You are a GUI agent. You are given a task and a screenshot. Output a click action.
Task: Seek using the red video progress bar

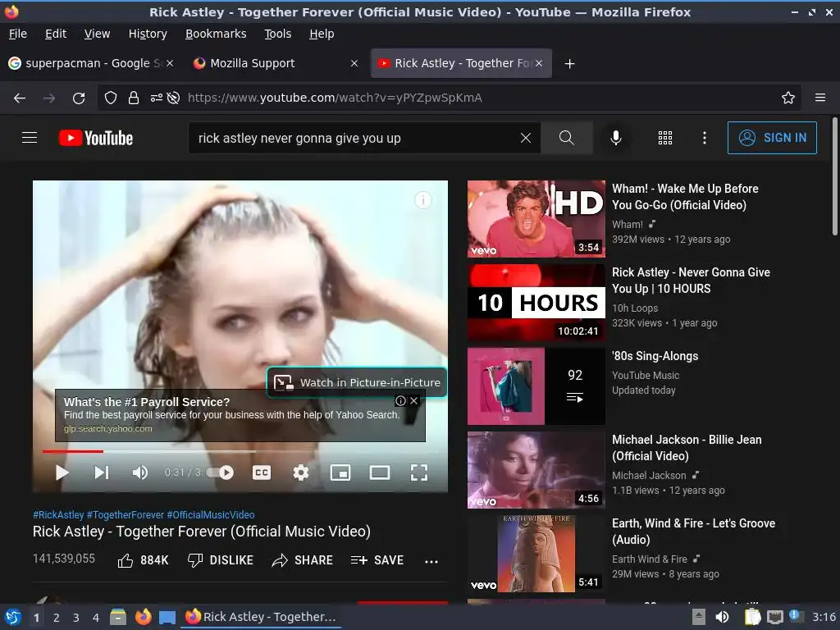coord(73,452)
